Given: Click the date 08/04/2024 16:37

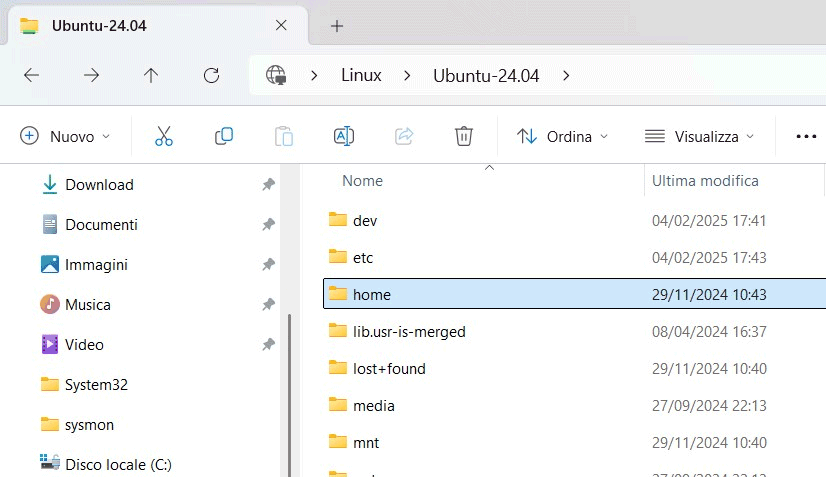Looking at the screenshot, I should [x=709, y=332].
